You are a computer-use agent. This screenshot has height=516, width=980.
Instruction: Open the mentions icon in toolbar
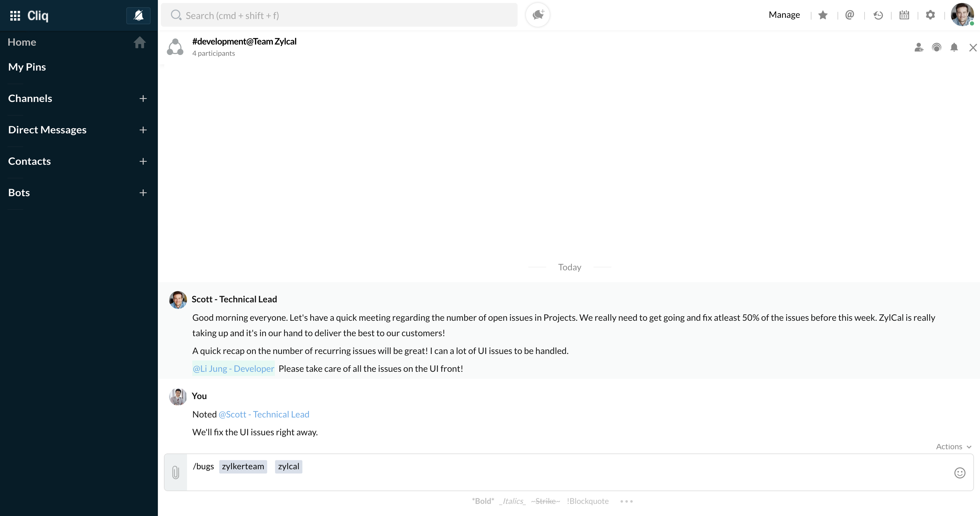(x=850, y=15)
